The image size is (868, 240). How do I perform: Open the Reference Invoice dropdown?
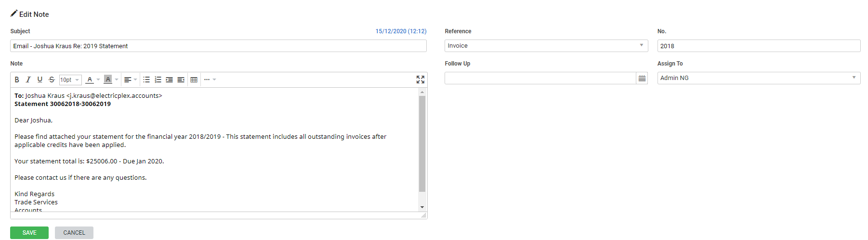[x=546, y=46]
